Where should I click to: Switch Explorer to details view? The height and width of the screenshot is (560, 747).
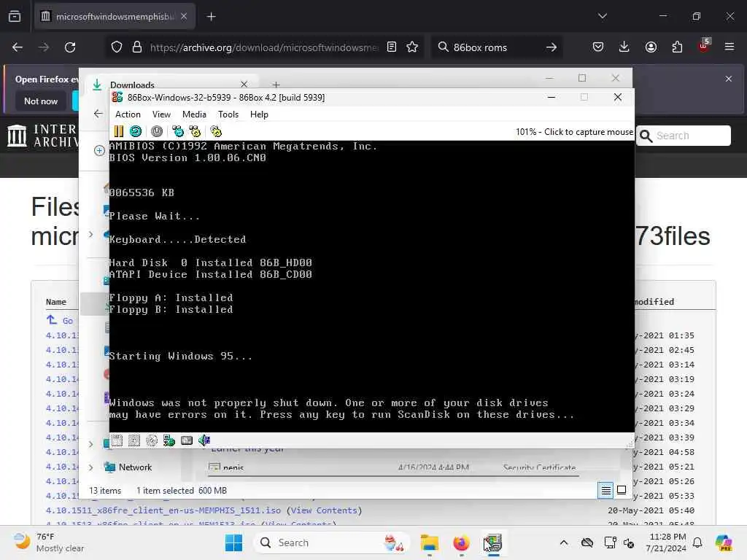point(605,490)
